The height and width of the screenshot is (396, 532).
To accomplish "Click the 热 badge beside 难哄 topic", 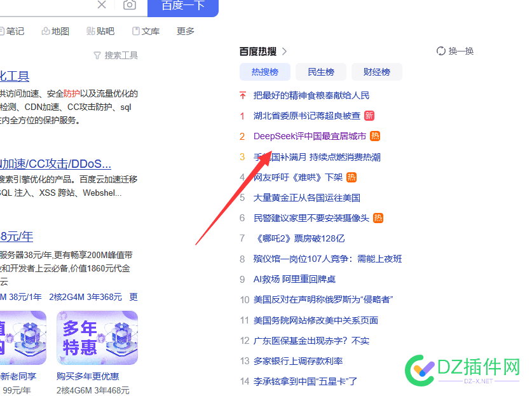I will pos(351,177).
